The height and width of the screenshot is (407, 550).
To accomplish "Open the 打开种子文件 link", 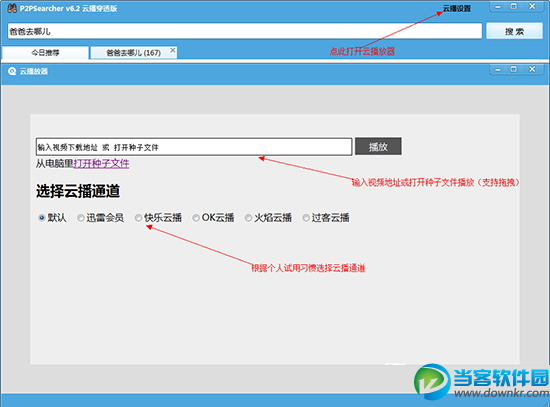I will click(101, 164).
